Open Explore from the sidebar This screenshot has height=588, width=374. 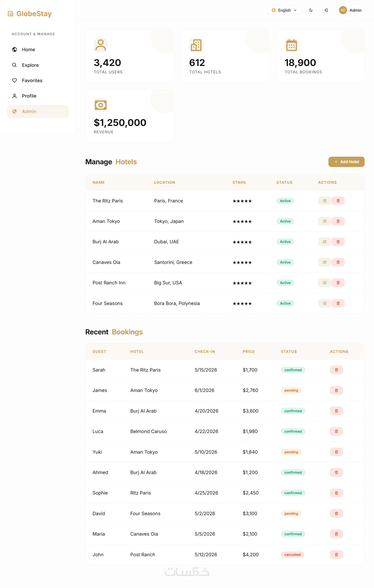pyautogui.click(x=30, y=65)
